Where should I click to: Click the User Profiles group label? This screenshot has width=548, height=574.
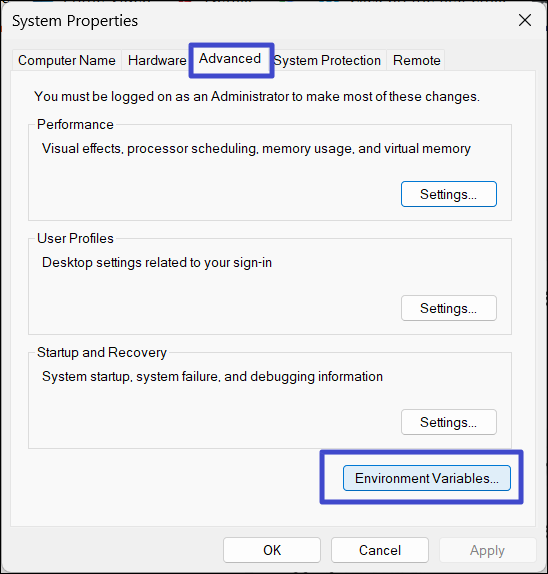point(75,238)
